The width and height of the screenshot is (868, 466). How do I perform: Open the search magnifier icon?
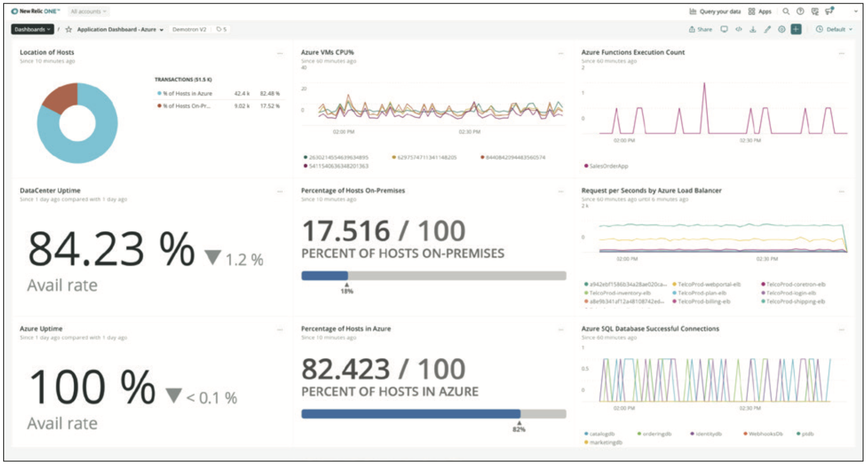click(786, 11)
